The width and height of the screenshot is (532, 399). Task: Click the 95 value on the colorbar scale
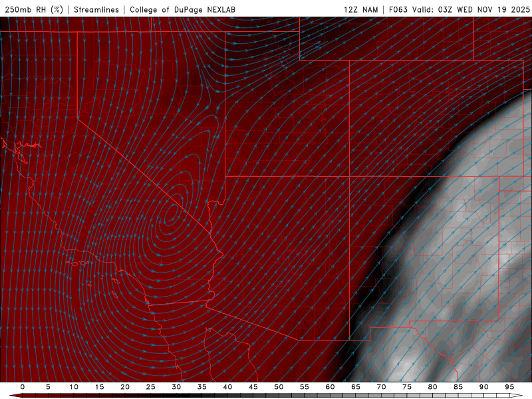click(x=509, y=387)
